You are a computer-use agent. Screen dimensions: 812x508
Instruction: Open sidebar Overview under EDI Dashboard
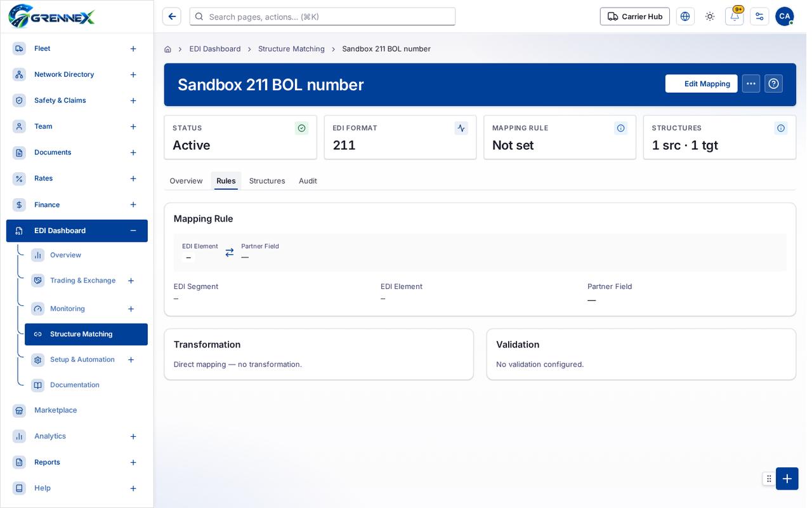(x=86, y=255)
